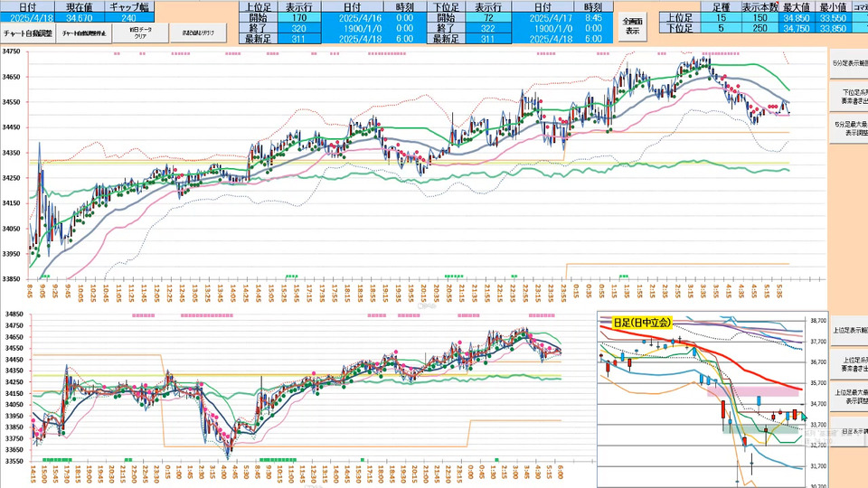Click the 上位足系列要素書き出し button

tap(849, 364)
